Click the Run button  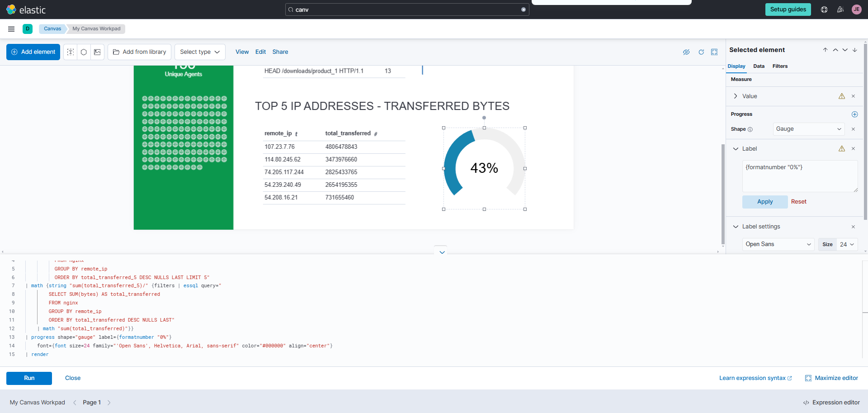[29, 378]
